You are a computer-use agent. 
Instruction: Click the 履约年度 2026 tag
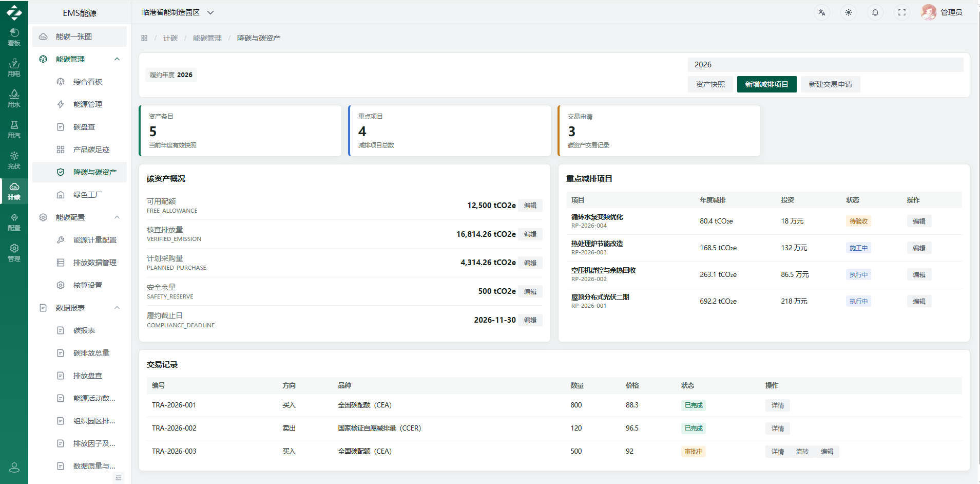[171, 75]
